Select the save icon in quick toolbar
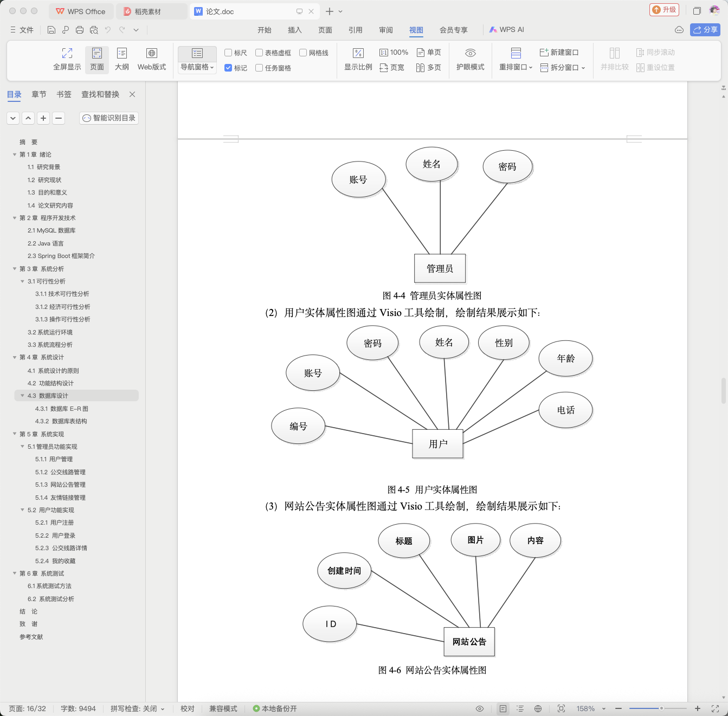 [51, 30]
